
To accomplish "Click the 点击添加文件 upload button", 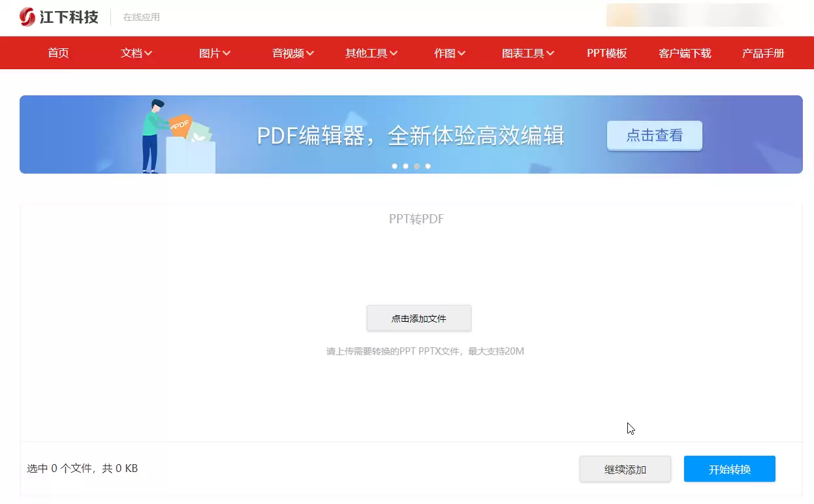I will pyautogui.click(x=418, y=318).
